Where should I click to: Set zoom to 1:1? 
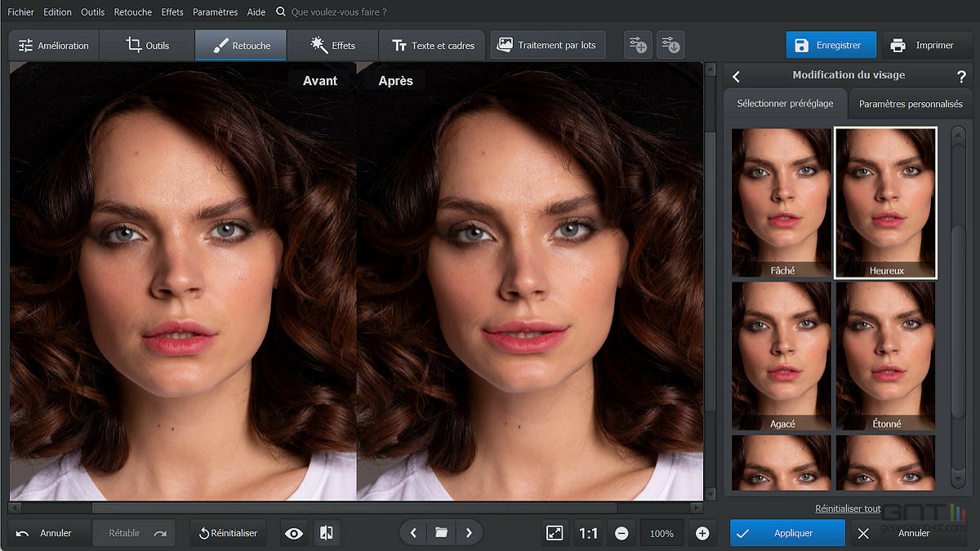(588, 533)
